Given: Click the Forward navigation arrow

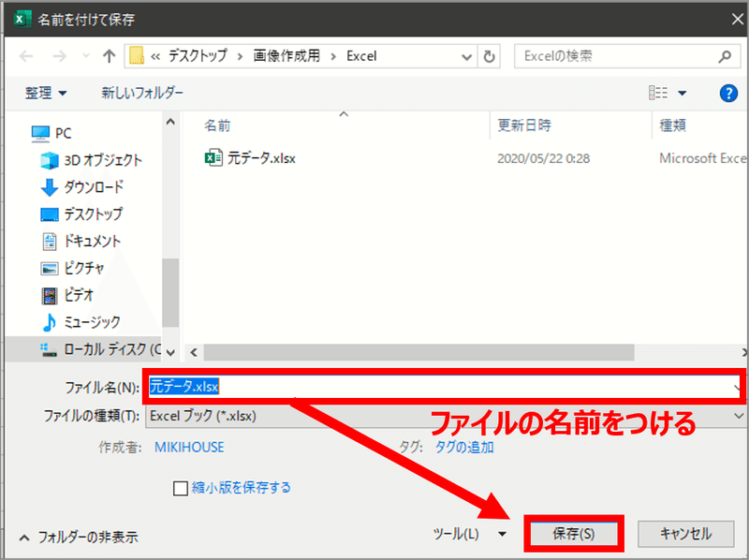Looking at the screenshot, I should [59, 56].
